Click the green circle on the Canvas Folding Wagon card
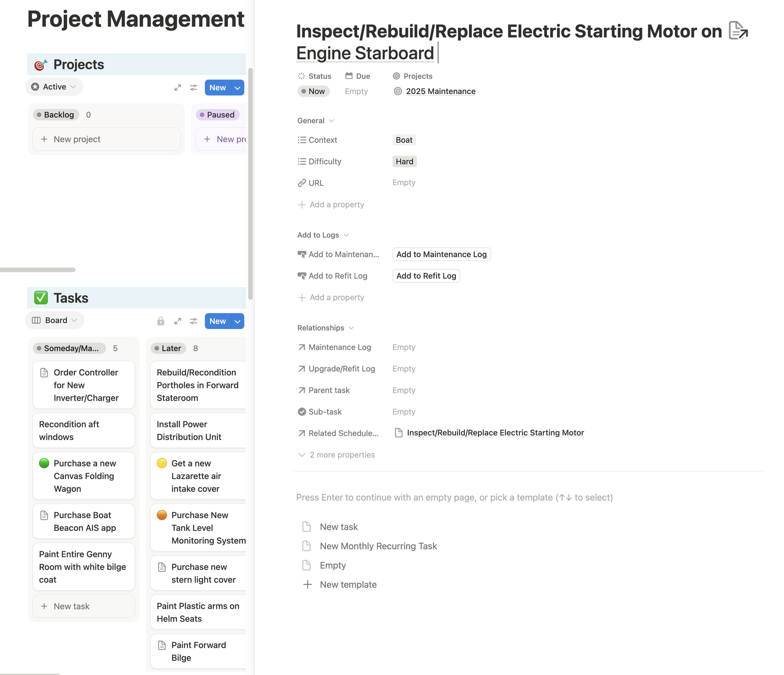 [x=44, y=463]
